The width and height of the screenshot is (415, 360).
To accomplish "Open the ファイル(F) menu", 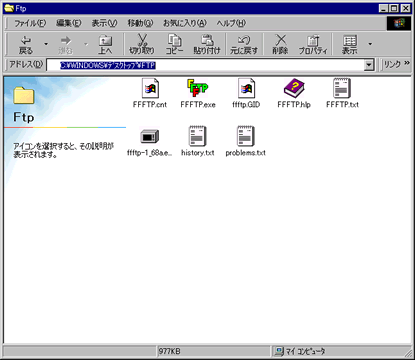I will point(30,23).
